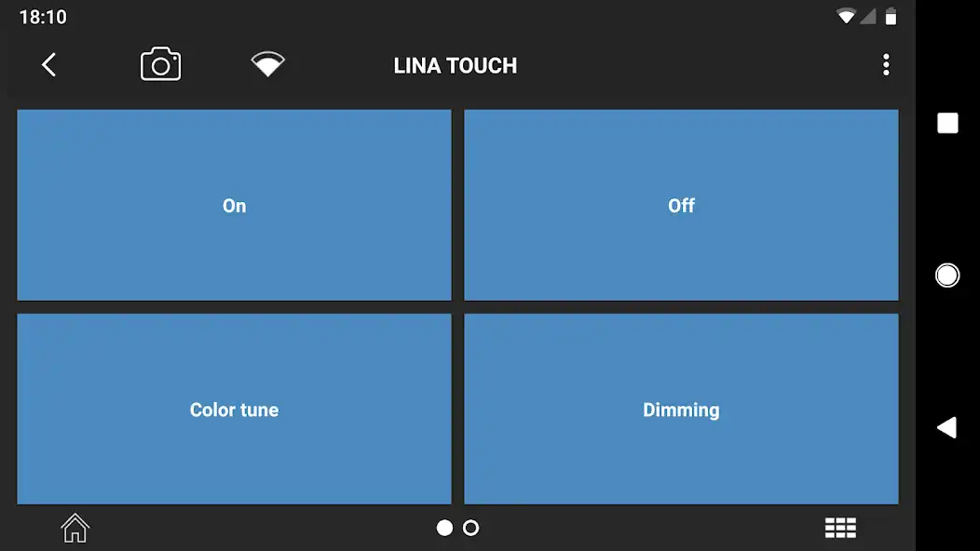The width and height of the screenshot is (980, 551).
Task: Open the grid view icon at bottom right
Action: (x=840, y=527)
